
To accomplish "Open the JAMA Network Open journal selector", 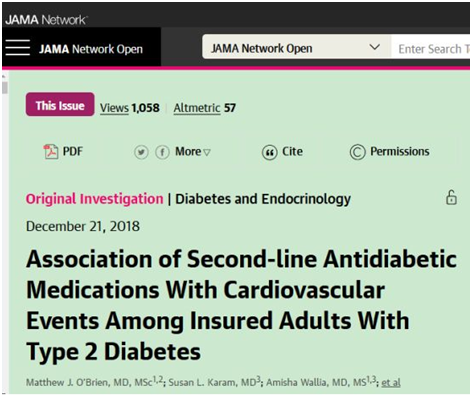I will (296, 48).
